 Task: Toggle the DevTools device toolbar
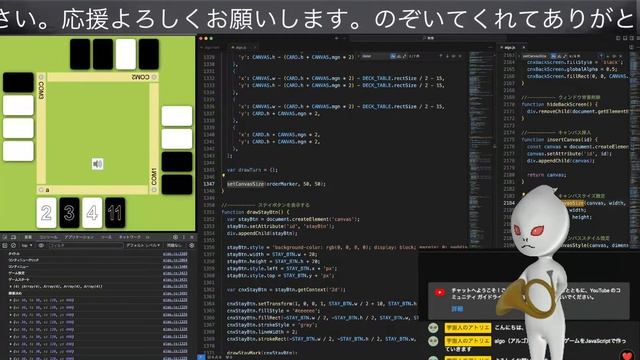click(13, 237)
